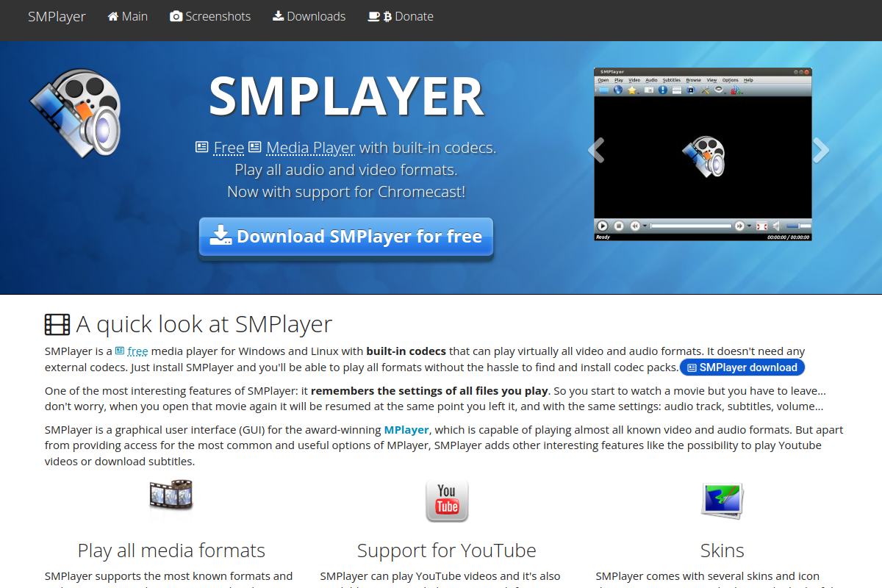This screenshot has height=588, width=882.
Task: Click the A quick look at SMPlayer heading
Action: [204, 324]
